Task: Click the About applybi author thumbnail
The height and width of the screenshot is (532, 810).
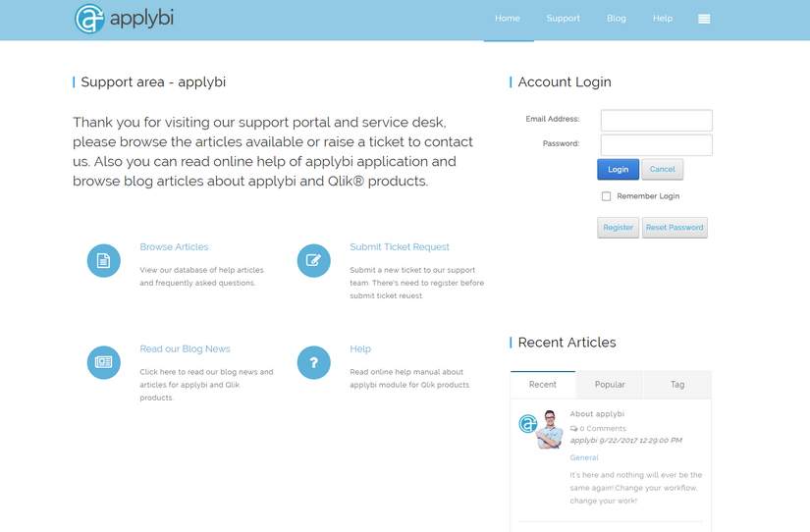Action: [x=541, y=429]
